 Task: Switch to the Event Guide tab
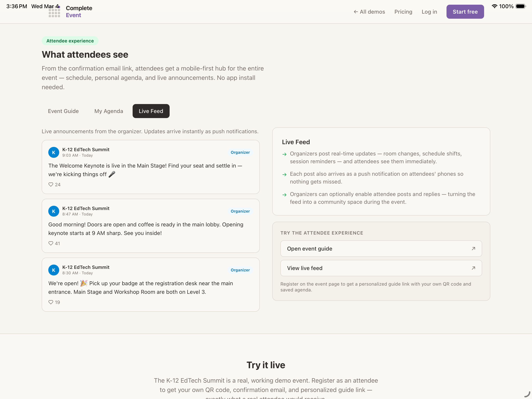click(x=63, y=111)
